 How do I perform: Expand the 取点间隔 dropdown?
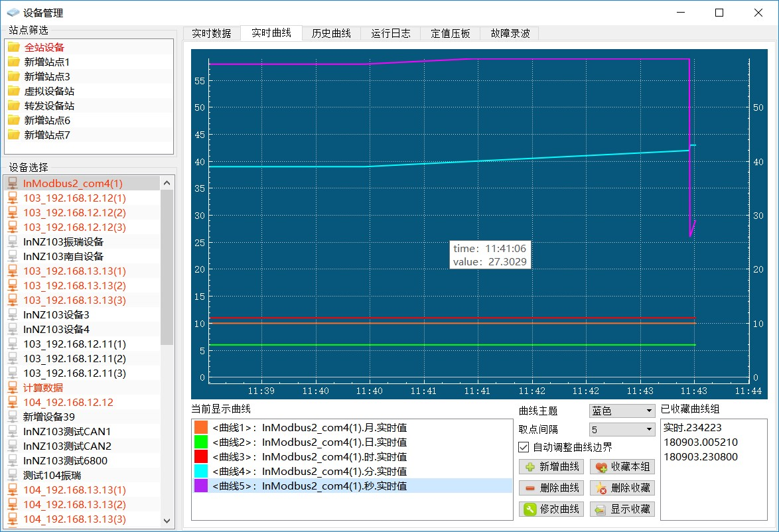click(x=622, y=430)
